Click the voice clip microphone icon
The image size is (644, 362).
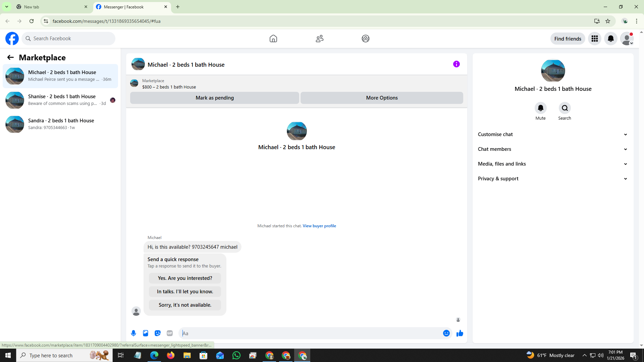tap(133, 333)
